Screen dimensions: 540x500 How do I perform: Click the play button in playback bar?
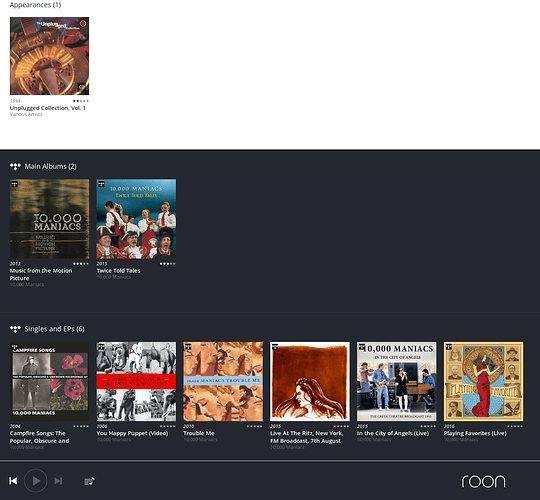(36, 480)
